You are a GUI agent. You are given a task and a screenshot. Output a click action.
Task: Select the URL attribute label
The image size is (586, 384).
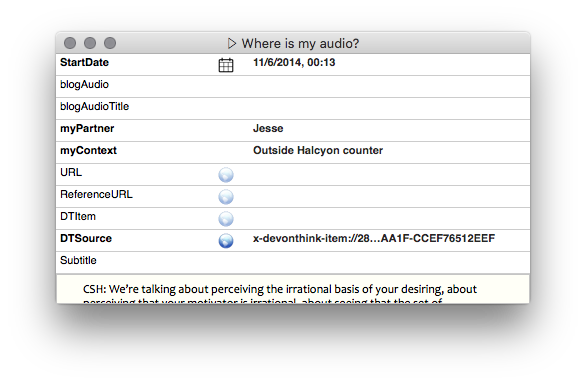[x=71, y=172]
